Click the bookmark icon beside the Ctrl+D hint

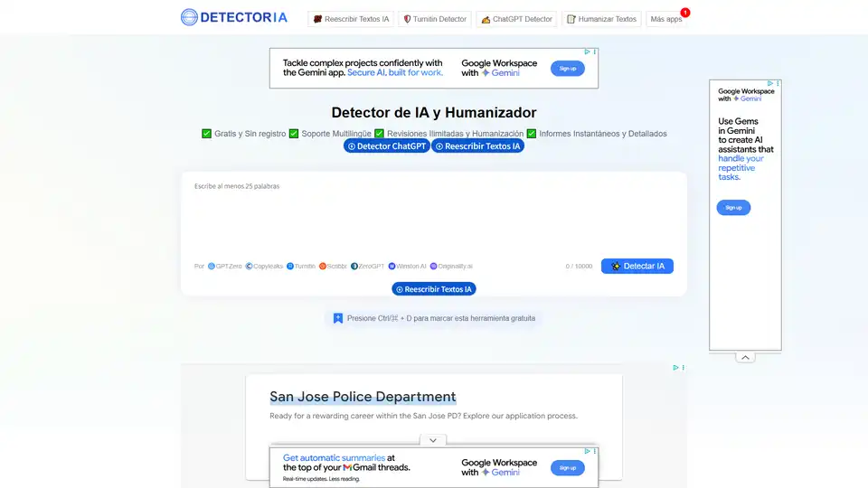tap(337, 318)
